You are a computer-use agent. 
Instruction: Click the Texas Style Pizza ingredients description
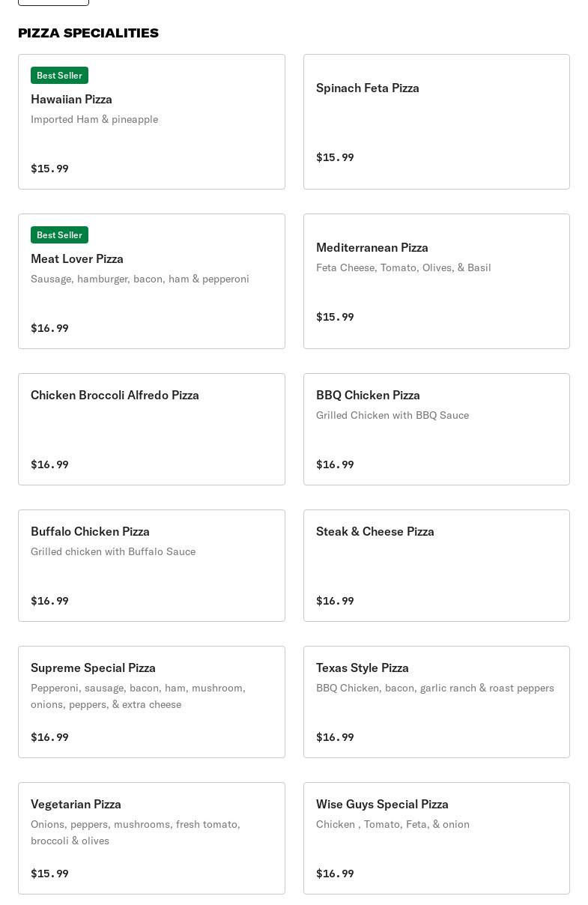[x=435, y=688]
